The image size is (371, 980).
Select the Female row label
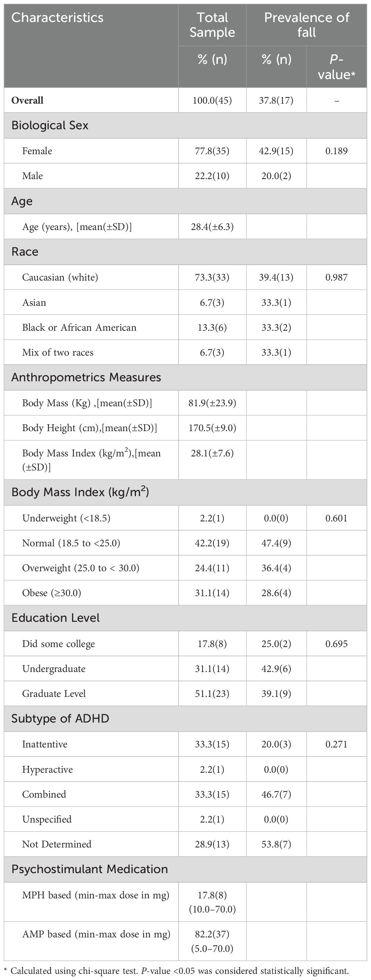pos(37,151)
